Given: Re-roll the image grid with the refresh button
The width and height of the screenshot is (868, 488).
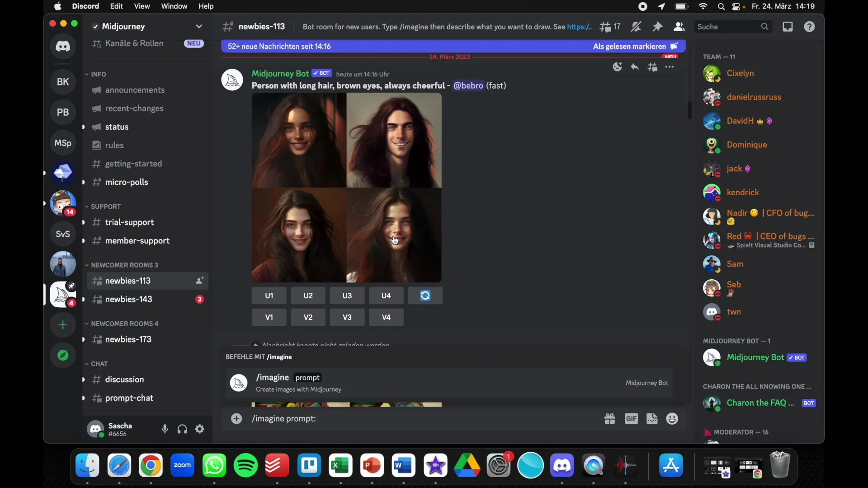Looking at the screenshot, I should tap(425, 296).
